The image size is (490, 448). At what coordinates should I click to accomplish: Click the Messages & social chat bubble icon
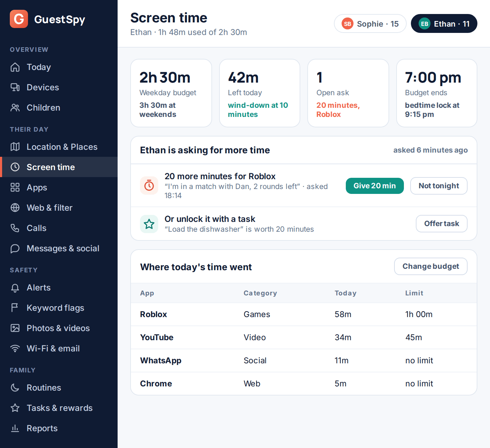(15, 248)
